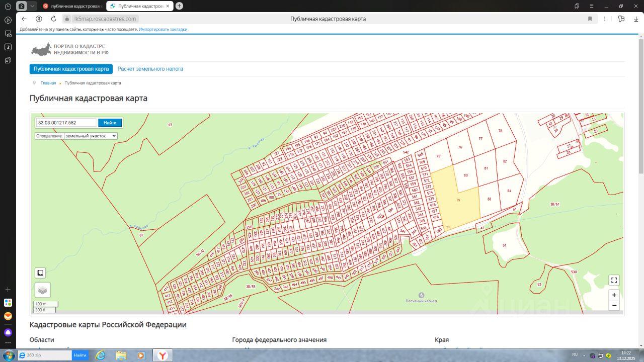The width and height of the screenshot is (644, 362).
Task: Open the sidebar notes panel icon
Action: (8, 60)
